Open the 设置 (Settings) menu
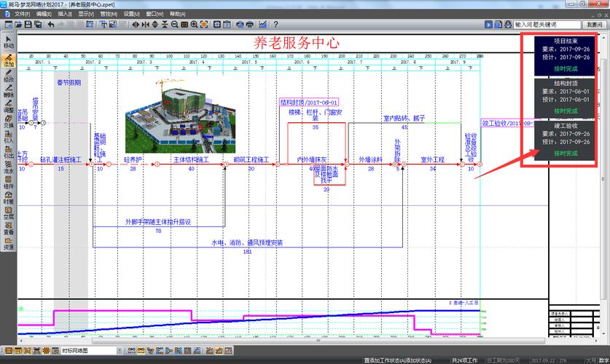Viewport: 610px width, 364px height. [132, 14]
